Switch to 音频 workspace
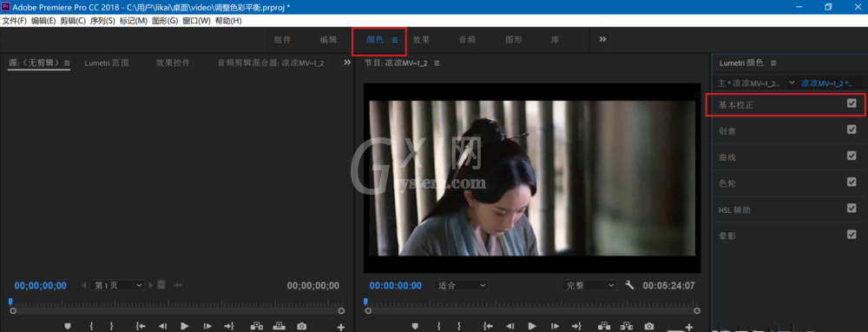The height and width of the screenshot is (332, 868). coord(467,40)
